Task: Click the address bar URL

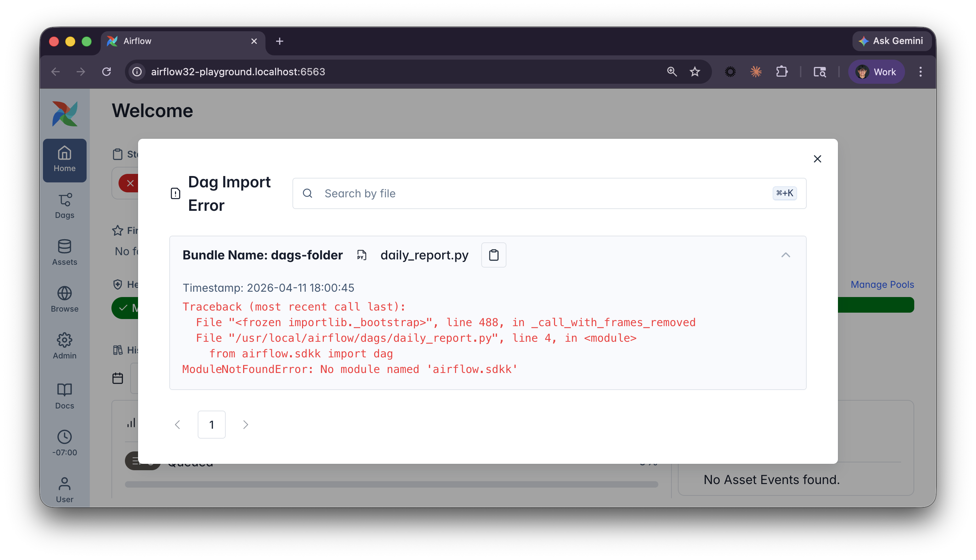Action: (x=238, y=72)
